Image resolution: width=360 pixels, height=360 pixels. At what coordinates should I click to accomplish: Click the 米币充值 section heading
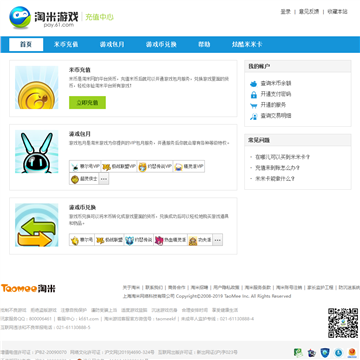tap(80, 70)
